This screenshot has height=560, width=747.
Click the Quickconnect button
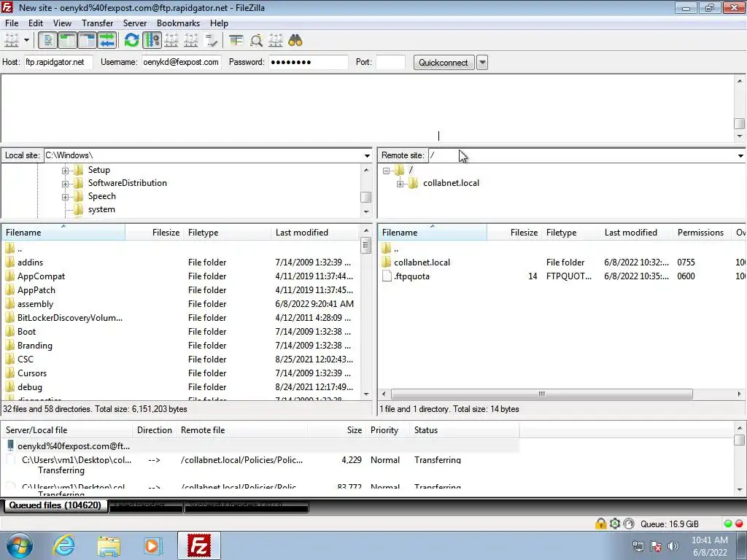[x=444, y=63]
